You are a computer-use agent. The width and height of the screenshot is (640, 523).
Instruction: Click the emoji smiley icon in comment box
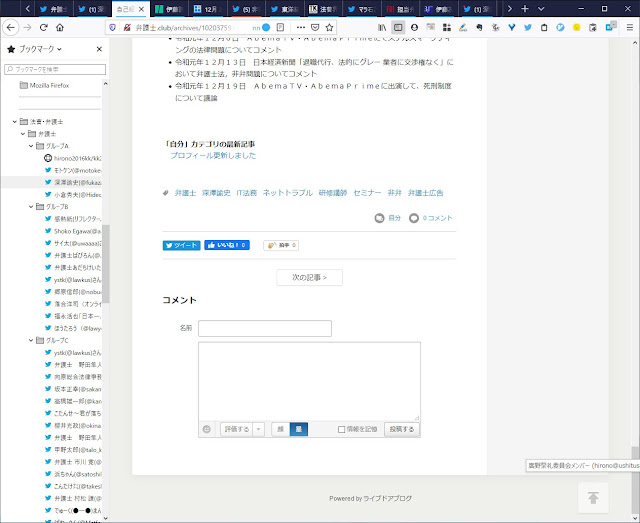pyautogui.click(x=207, y=429)
